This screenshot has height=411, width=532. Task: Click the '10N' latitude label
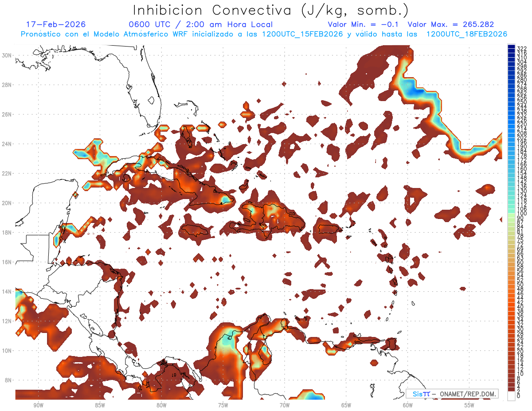point(7,351)
